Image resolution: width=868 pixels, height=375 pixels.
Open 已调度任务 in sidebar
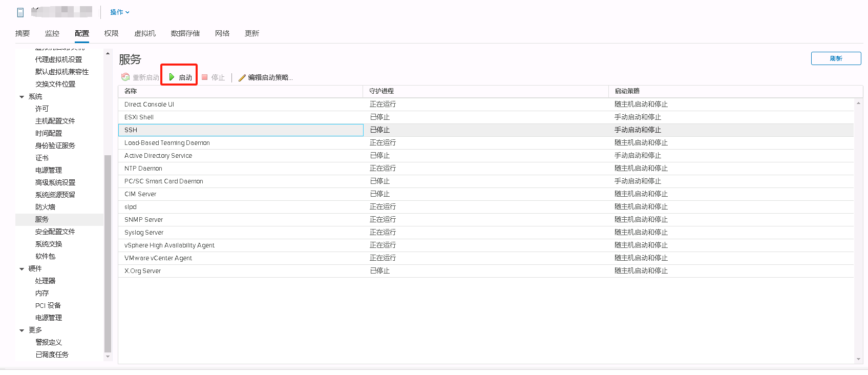pos(52,355)
